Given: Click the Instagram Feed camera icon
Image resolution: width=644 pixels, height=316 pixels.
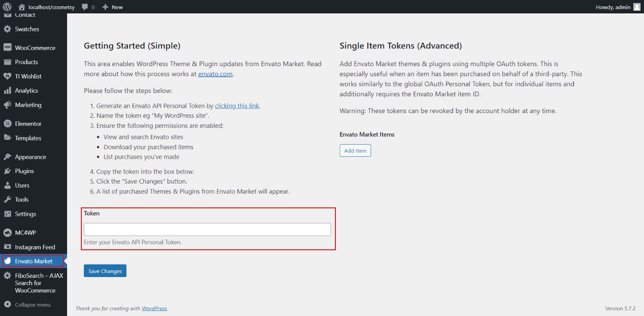Looking at the screenshot, I should [8, 247].
